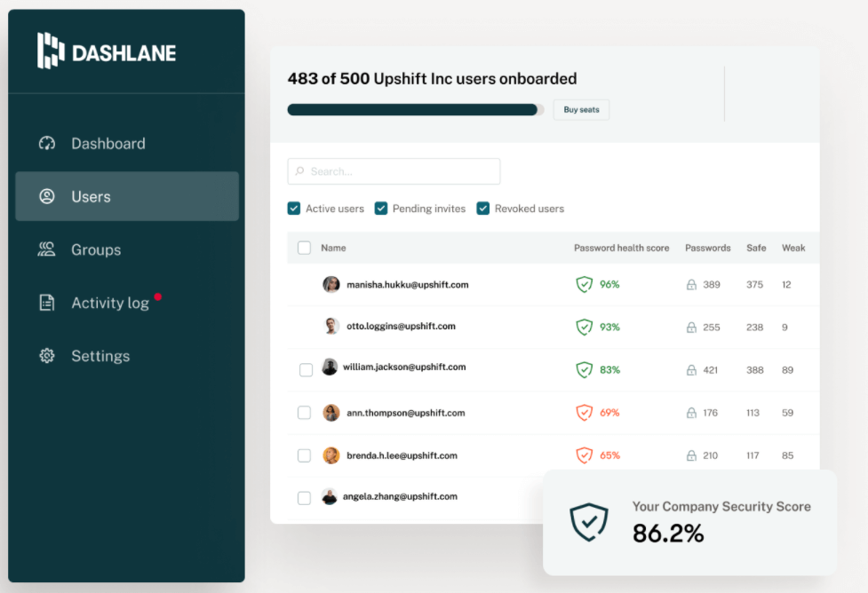
Task: Select the william.jackson@upshift.com row checkbox
Action: pos(306,369)
